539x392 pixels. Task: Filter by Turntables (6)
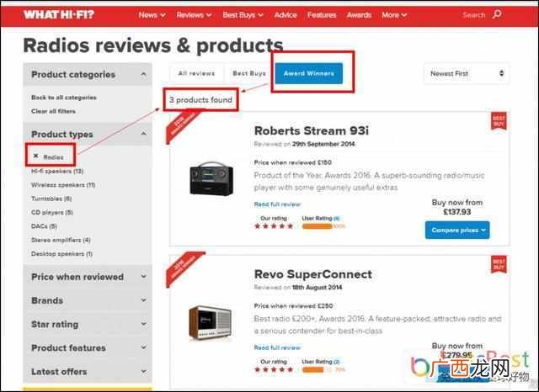tap(51, 199)
